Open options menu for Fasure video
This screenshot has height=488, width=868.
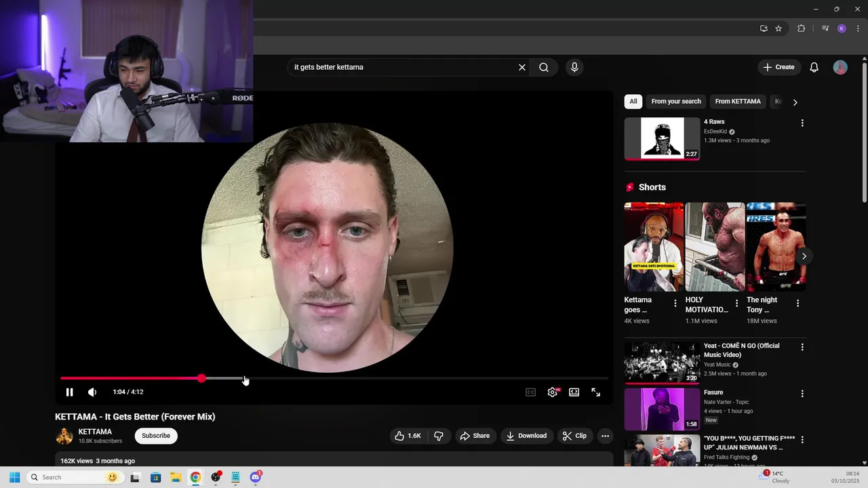tap(802, 394)
